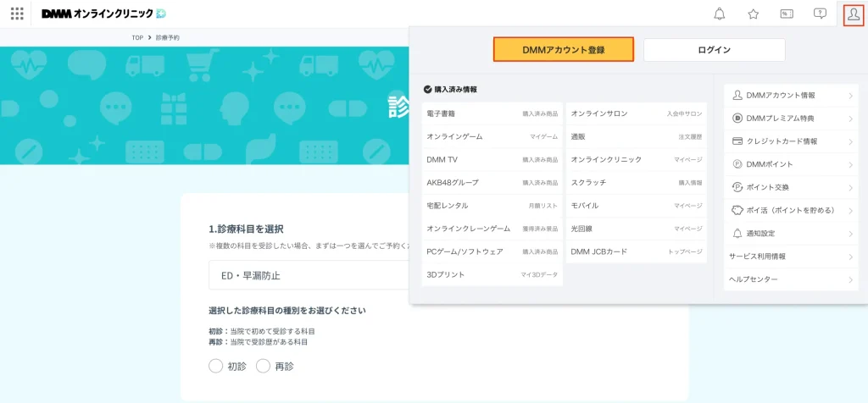This screenshot has width=868, height=403.
Task: Open PCゲーム/ソフトウェア entry
Action: pyautogui.click(x=492, y=251)
